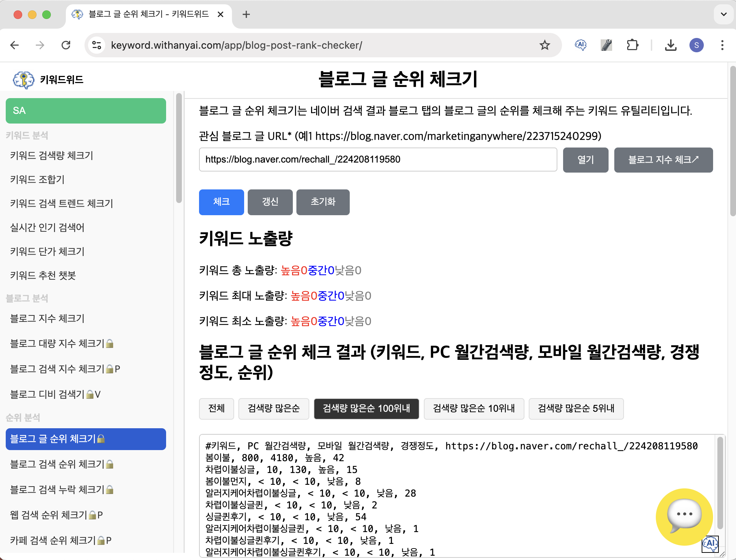Select the 검색량 많은순 5위내 filter
The width and height of the screenshot is (736, 560).
[x=576, y=409]
